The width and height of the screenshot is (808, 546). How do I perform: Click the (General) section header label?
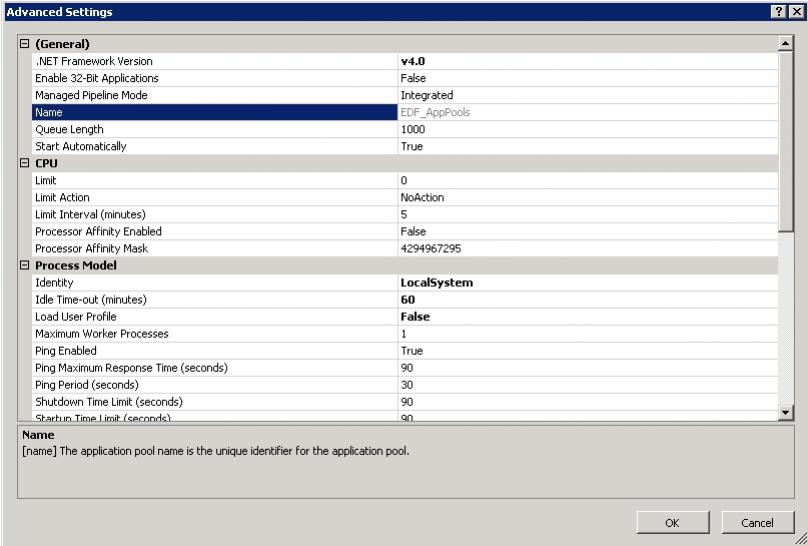pos(62,44)
